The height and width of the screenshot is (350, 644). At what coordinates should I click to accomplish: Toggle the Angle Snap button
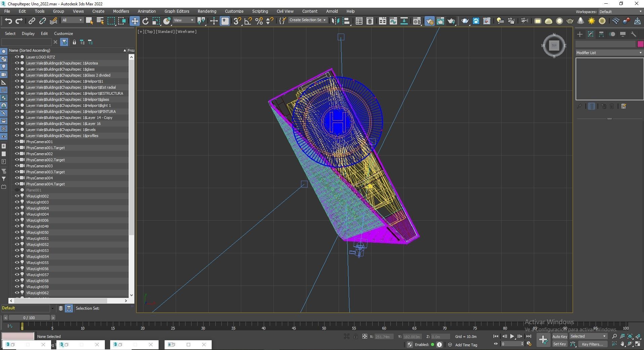tap(248, 21)
